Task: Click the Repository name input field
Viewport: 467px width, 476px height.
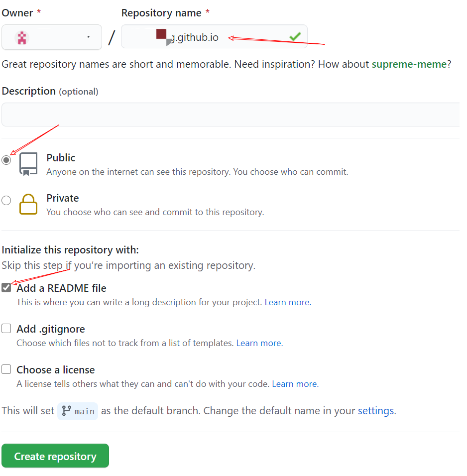Action: (214, 37)
